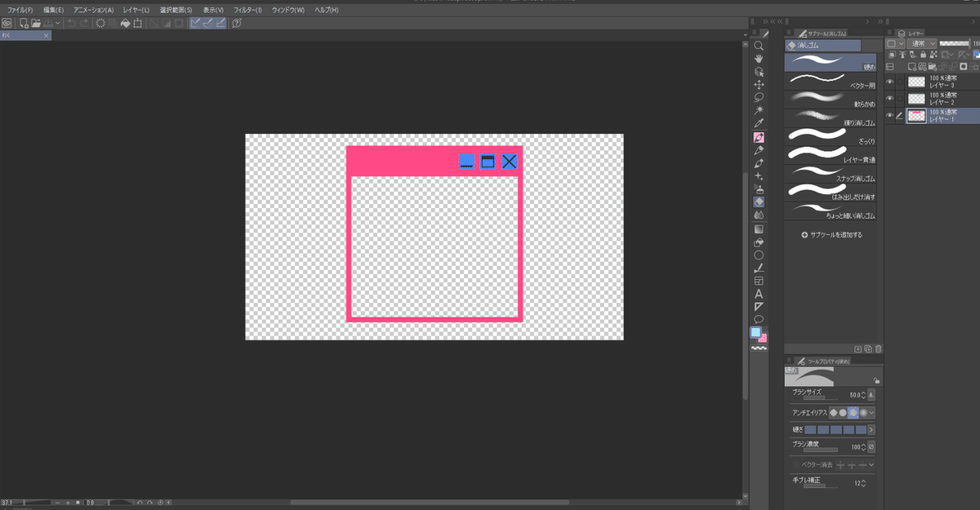The image size is (980, 510).
Task: Choose the no anti-aliasing option
Action: coord(834,412)
